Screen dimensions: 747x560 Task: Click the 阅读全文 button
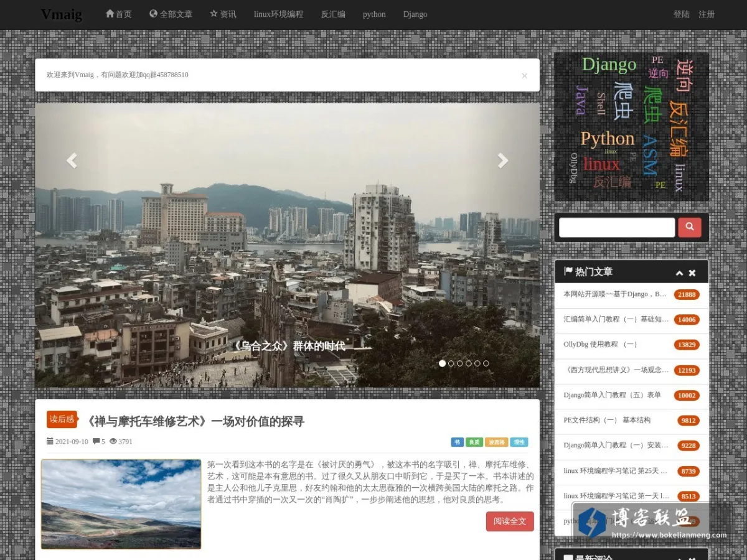[x=510, y=521]
